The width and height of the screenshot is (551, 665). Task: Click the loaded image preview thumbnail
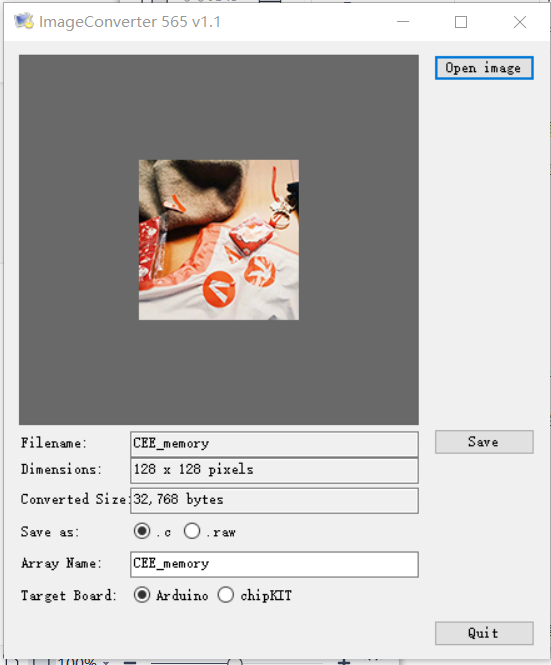[219, 240]
